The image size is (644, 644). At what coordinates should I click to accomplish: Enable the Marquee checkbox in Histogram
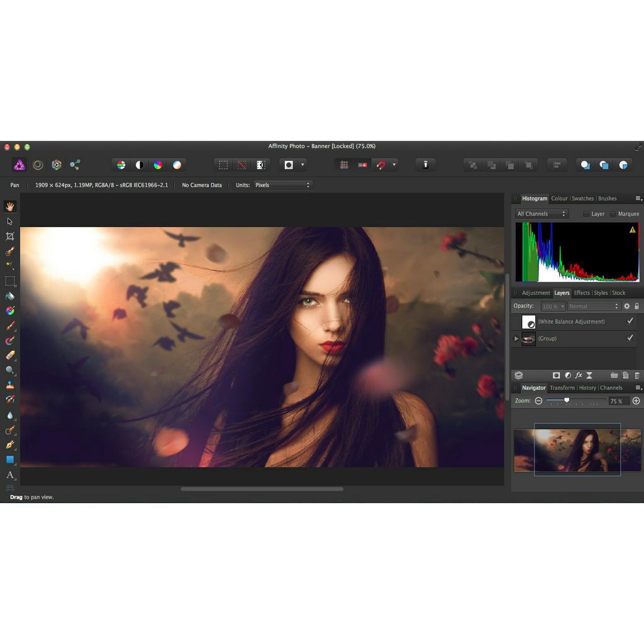tap(613, 214)
